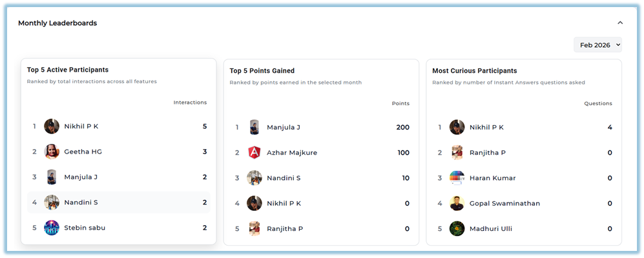Select Ranjitha P in Most Curious Participants
644x258 pixels.
[x=488, y=153]
